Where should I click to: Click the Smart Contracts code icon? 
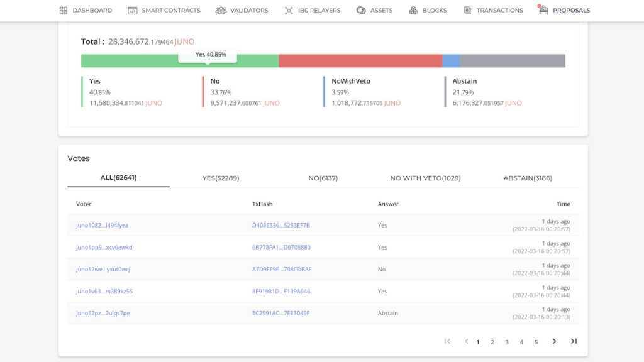pos(132,10)
